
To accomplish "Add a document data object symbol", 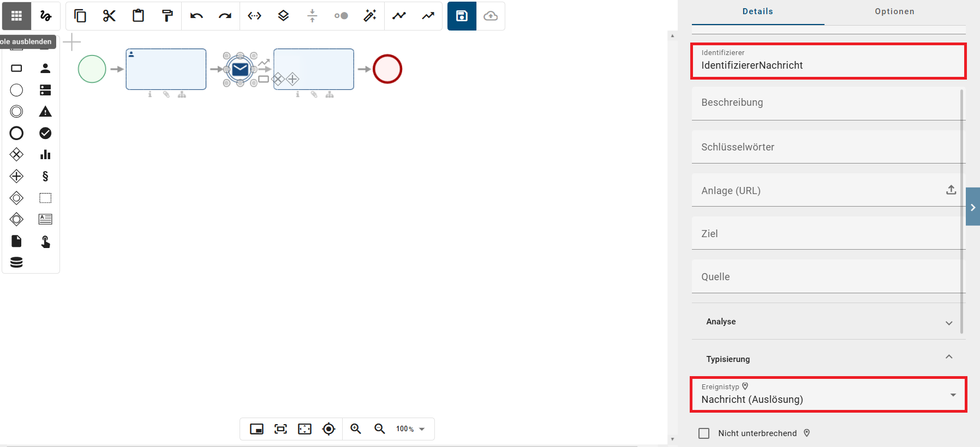I will tap(16, 241).
